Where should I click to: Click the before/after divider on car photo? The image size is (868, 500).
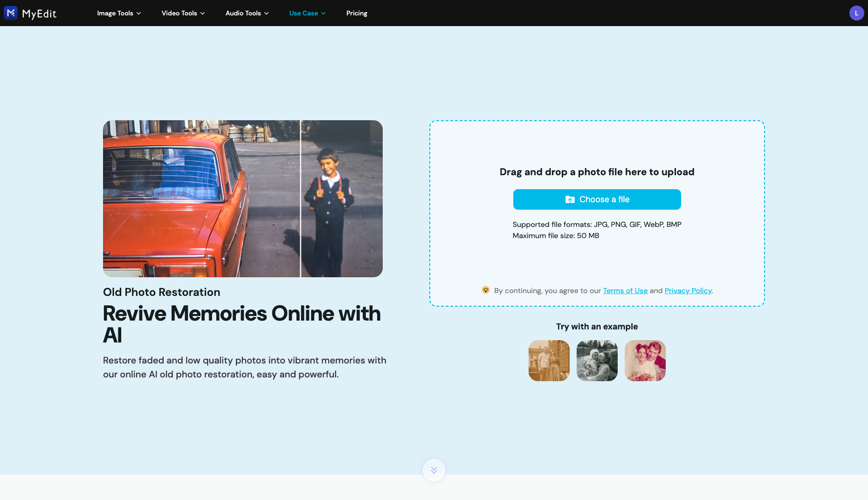click(x=301, y=199)
